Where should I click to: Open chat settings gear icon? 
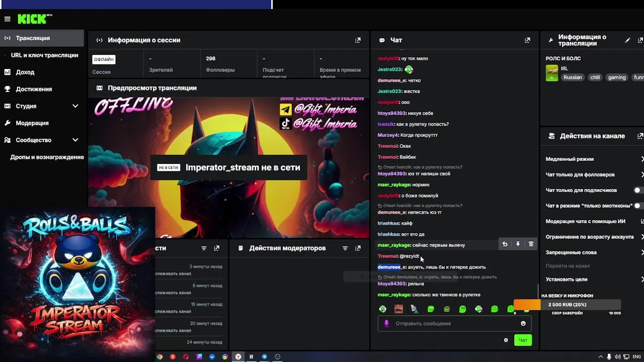[506, 340]
